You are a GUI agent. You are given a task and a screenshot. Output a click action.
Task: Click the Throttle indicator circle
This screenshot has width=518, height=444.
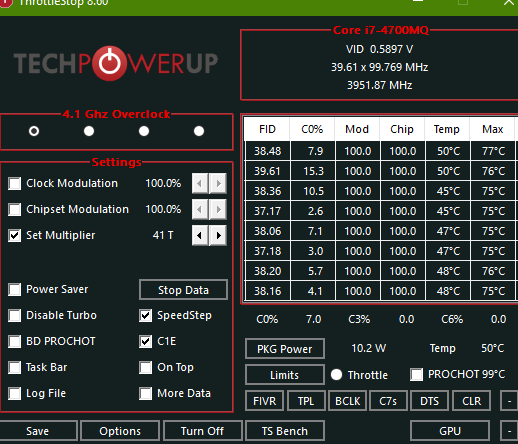[336, 375]
